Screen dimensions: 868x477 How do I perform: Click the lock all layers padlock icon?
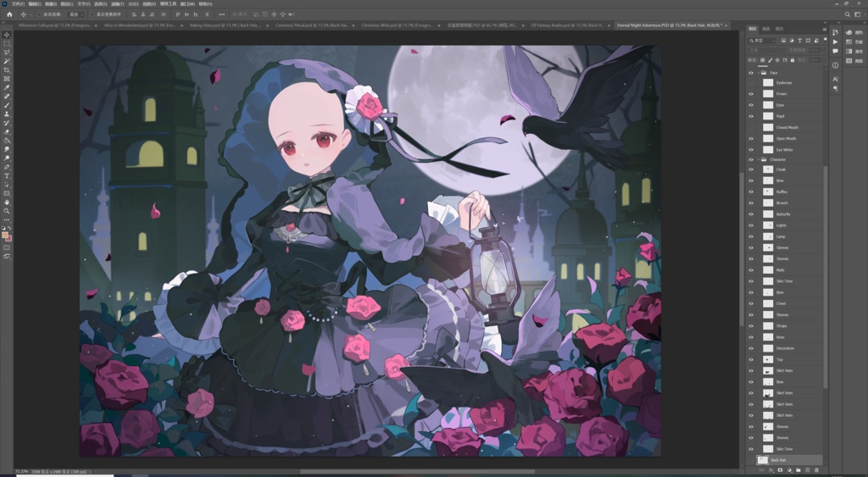pyautogui.click(x=793, y=60)
